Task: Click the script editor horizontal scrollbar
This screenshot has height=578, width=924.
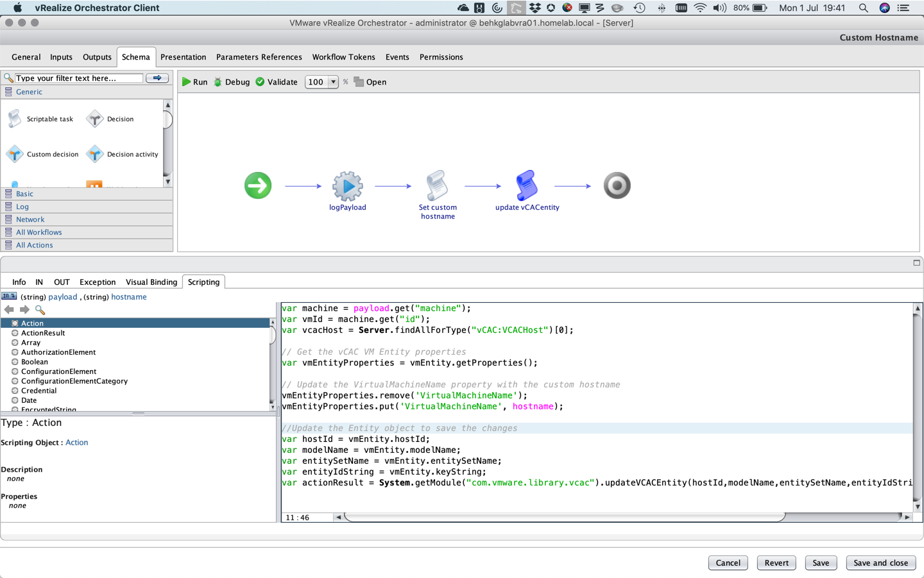Action: point(565,517)
